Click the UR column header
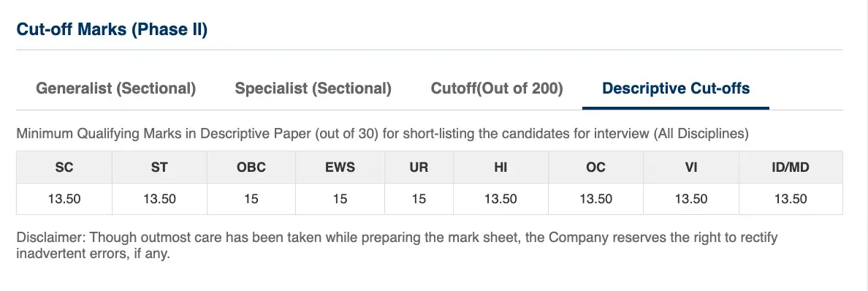Image resolution: width=868 pixels, height=291 pixels. click(419, 167)
